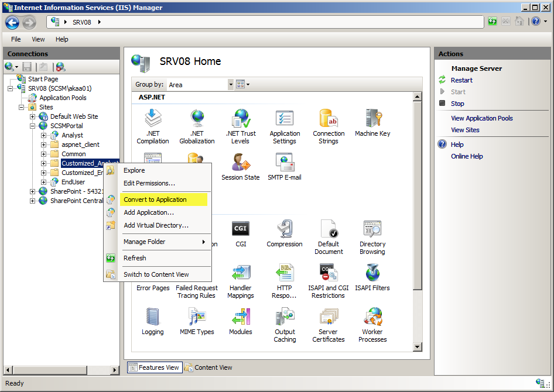Screen dimensions: 554x392
Task: Choose Convert to Application menu entry
Action: 163,200
